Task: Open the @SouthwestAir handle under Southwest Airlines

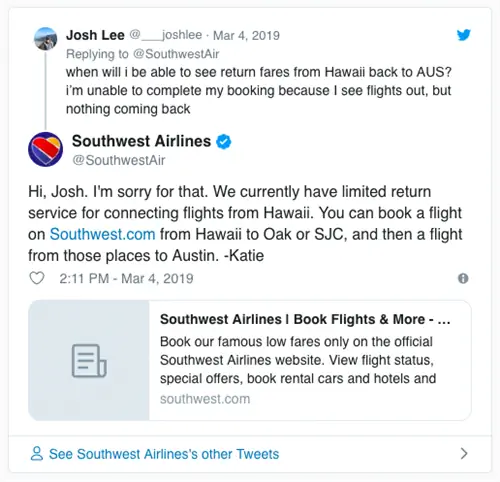Action: (x=119, y=160)
